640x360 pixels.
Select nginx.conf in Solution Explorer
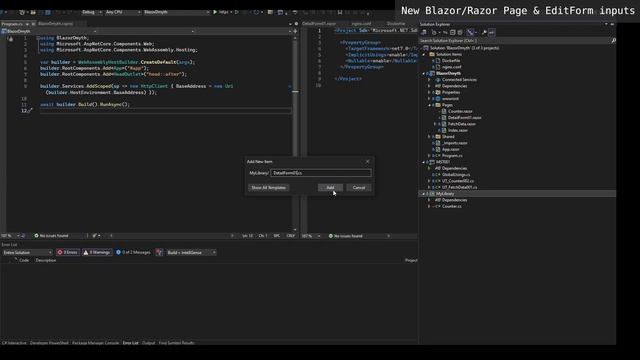tap(451, 67)
